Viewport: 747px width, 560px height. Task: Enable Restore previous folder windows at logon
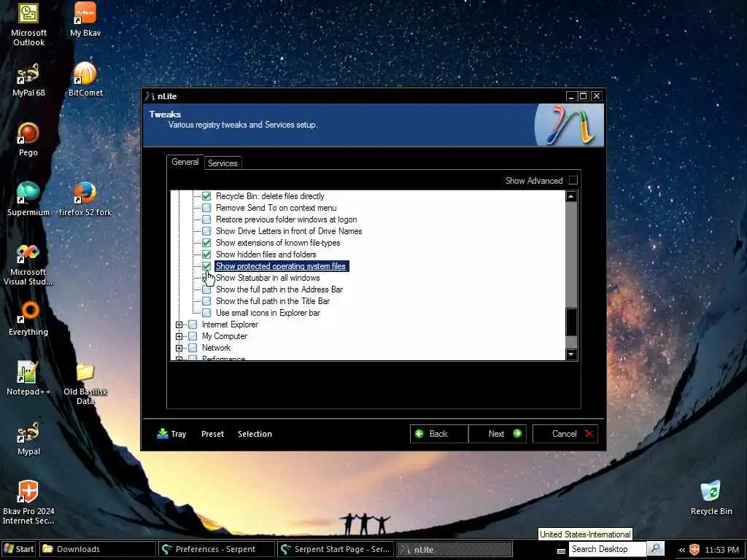click(206, 219)
